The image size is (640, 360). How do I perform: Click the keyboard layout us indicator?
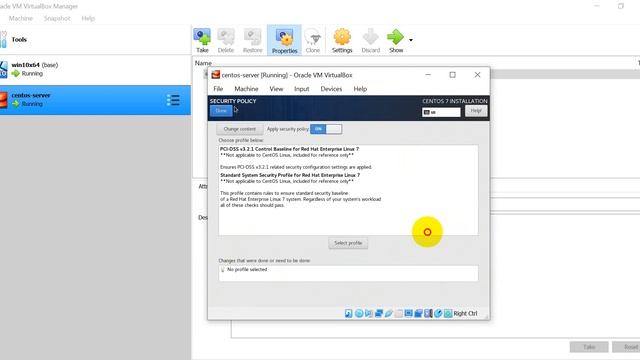441,112
